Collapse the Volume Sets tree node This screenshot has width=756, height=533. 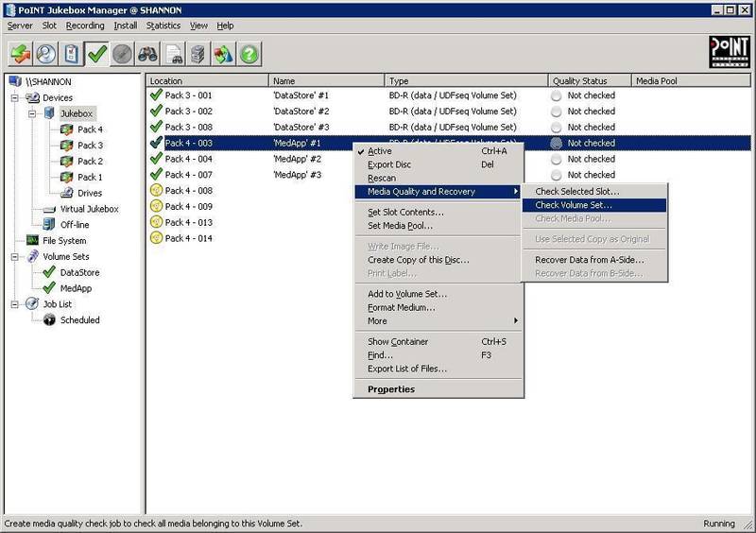(x=15, y=257)
